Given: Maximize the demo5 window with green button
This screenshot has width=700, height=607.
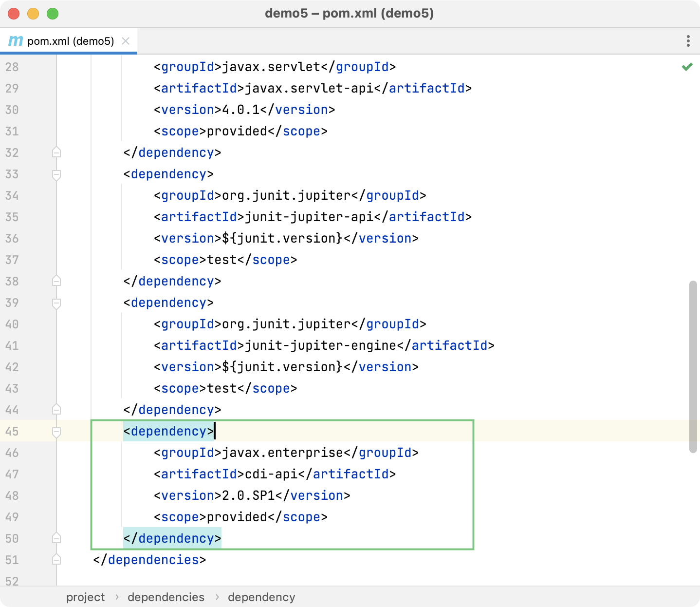Looking at the screenshot, I should 53,14.
